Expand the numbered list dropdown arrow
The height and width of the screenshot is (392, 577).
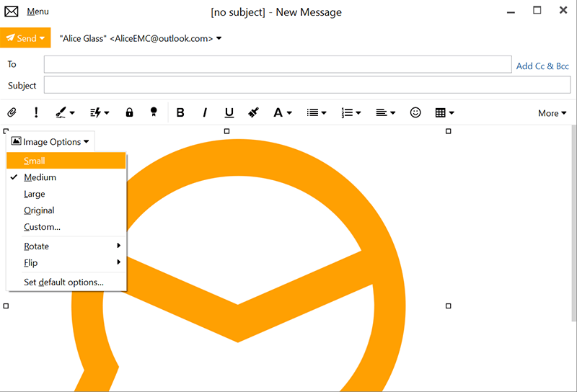[x=358, y=113]
